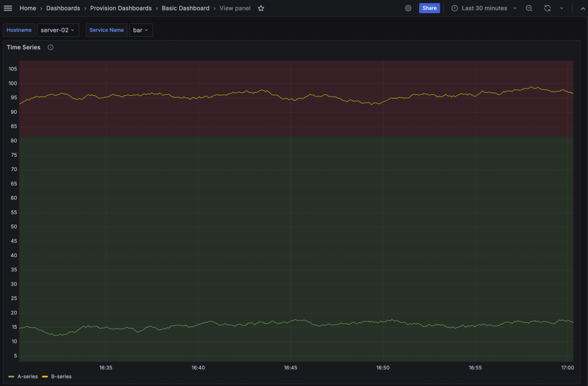Viewport: 588px width, 386px height.
Task: Open the auto-refresh interval dropdown
Action: click(x=562, y=8)
